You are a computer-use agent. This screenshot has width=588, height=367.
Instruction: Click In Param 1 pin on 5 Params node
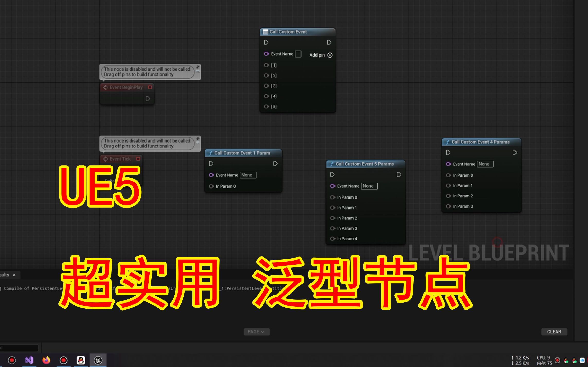click(x=333, y=208)
